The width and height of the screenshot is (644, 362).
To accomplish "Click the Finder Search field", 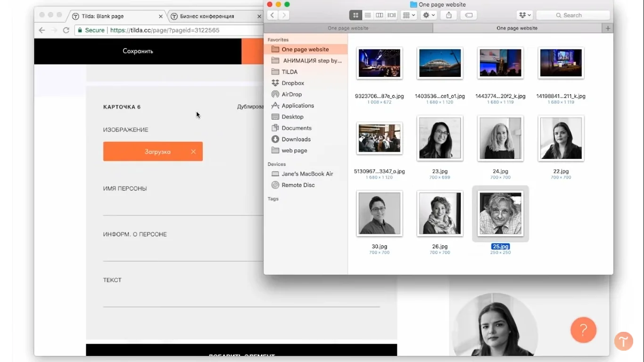I will tap(573, 15).
